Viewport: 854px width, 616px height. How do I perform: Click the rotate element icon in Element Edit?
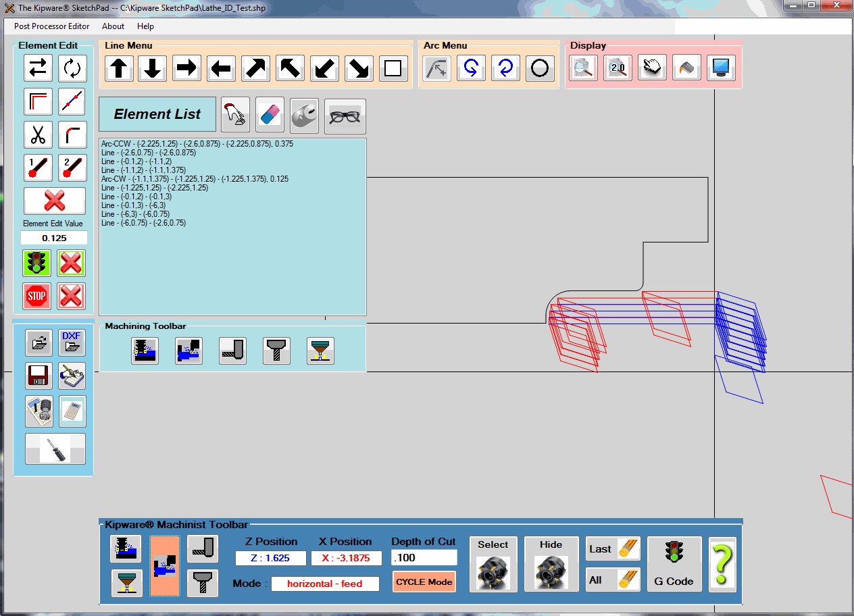(72, 68)
